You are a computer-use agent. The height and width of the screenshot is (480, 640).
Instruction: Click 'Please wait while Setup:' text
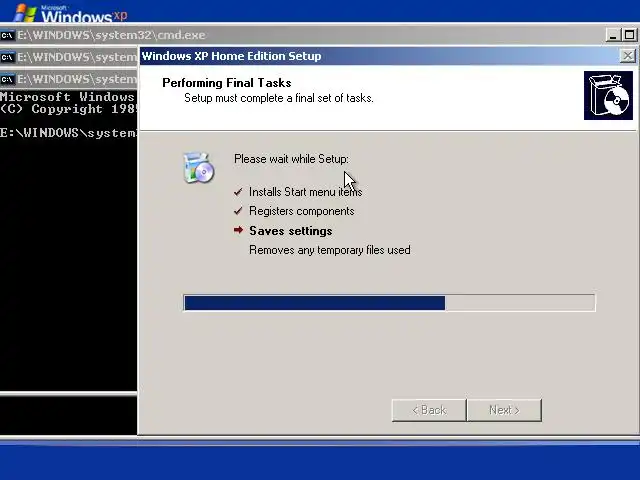point(291,159)
